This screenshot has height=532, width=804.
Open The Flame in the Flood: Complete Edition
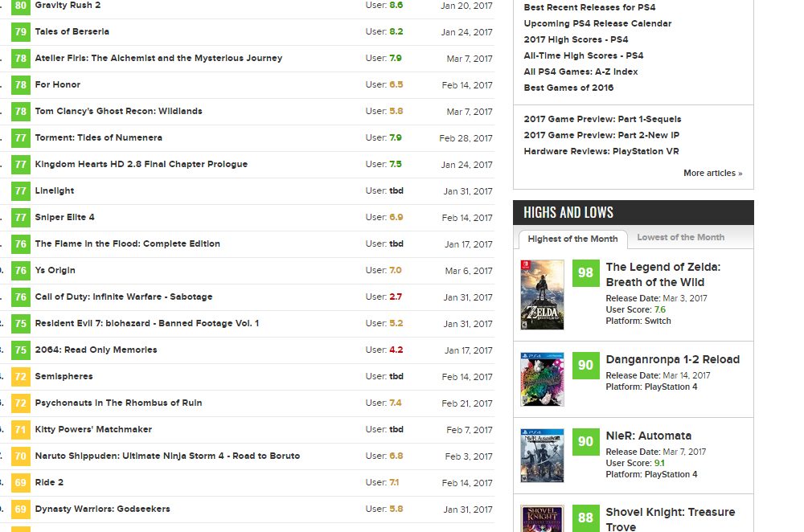tap(127, 243)
